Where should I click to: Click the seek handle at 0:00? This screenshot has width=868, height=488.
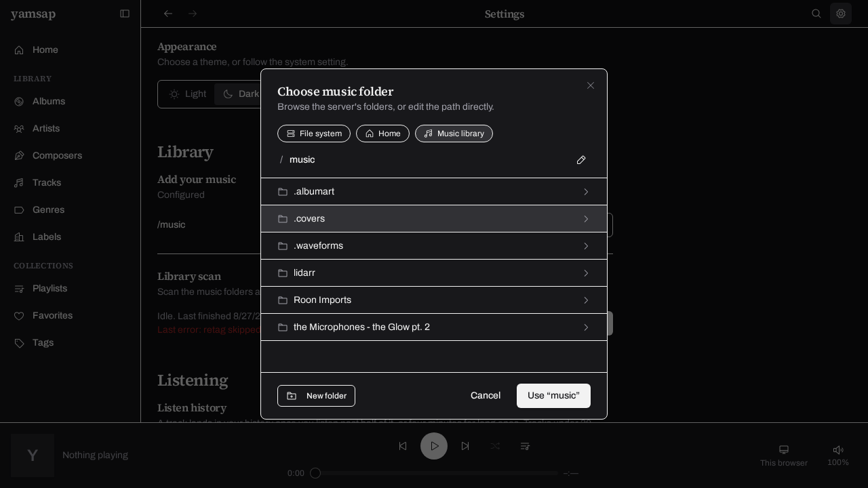tap(315, 473)
